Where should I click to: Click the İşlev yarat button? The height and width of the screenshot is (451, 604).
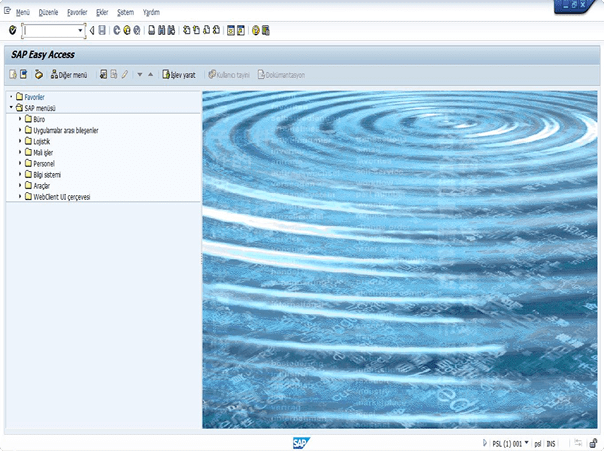click(x=179, y=75)
